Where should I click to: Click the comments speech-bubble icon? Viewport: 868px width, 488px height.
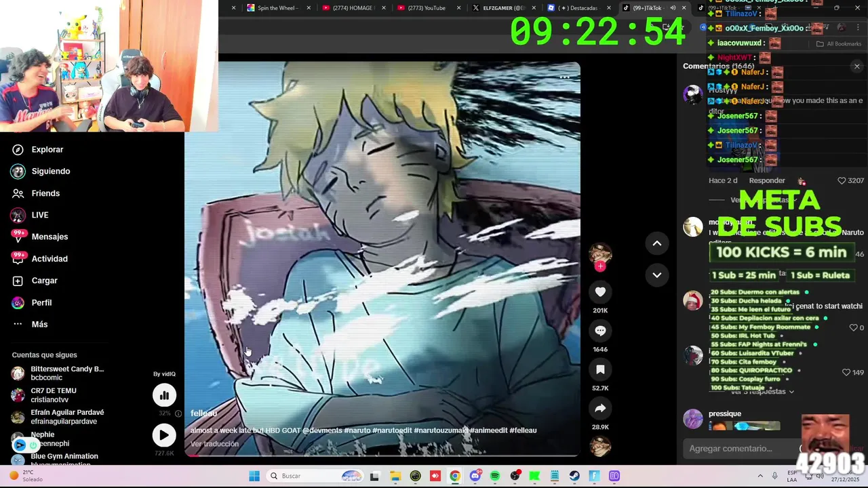tap(600, 331)
